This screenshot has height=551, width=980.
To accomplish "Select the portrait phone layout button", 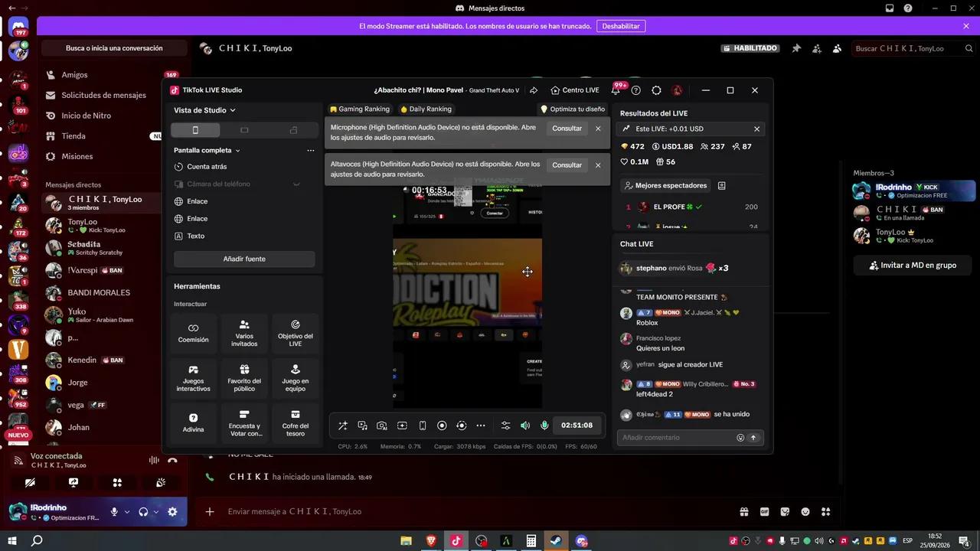I will click(195, 130).
